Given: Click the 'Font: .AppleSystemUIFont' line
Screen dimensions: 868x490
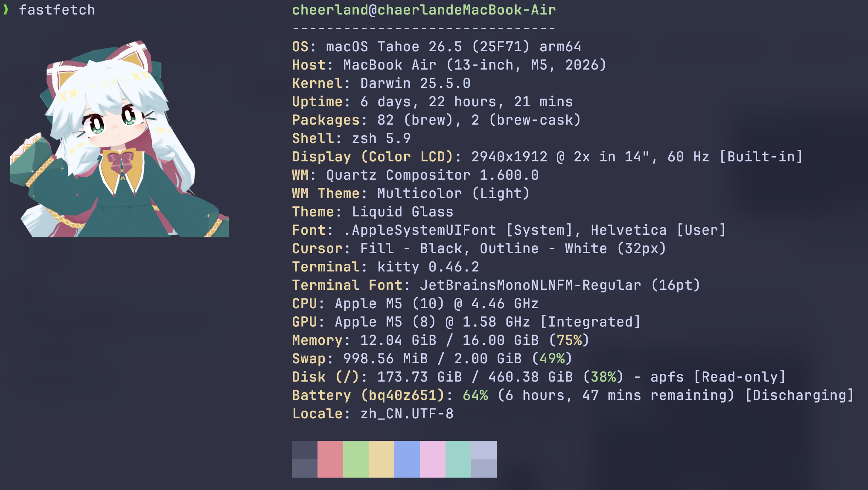Looking at the screenshot, I should pos(509,230).
